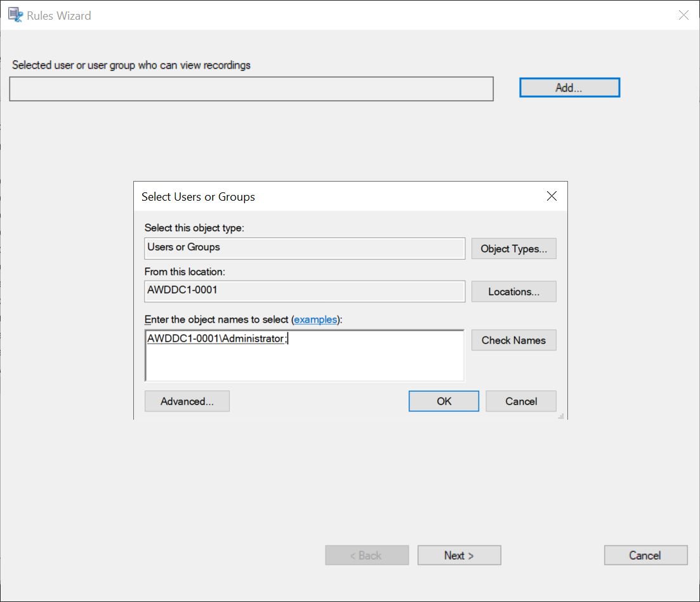The width and height of the screenshot is (700, 602).
Task: Cancel the Select Users or Groups dialog
Action: pos(520,401)
